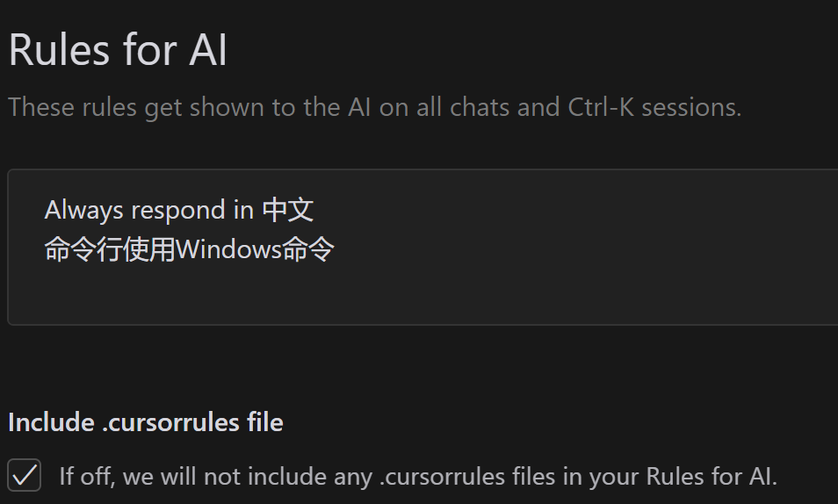Click the rules description text about Ctrl-K sessions
838x504 pixels.
coord(374,107)
